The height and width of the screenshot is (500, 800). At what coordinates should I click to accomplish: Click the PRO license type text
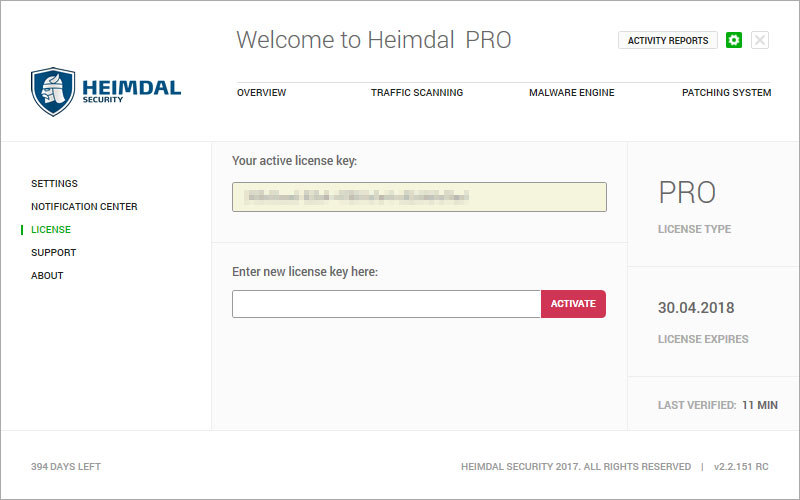pyautogui.click(x=687, y=192)
